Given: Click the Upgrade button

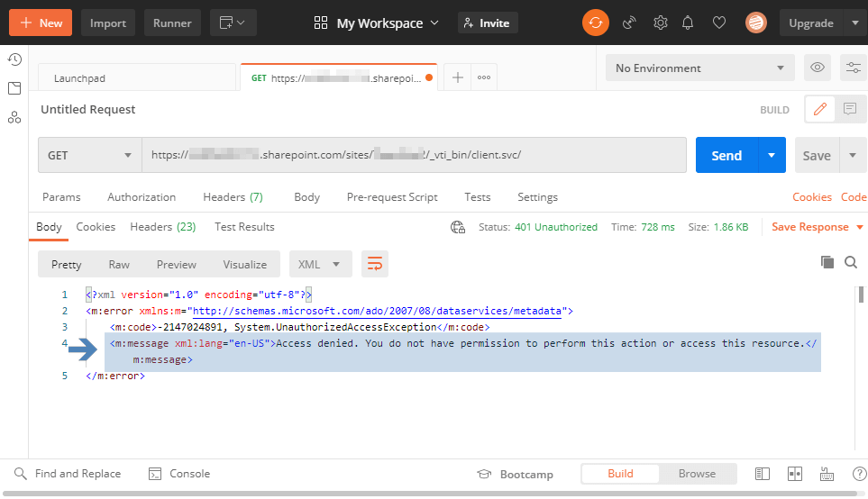Looking at the screenshot, I should tap(811, 23).
